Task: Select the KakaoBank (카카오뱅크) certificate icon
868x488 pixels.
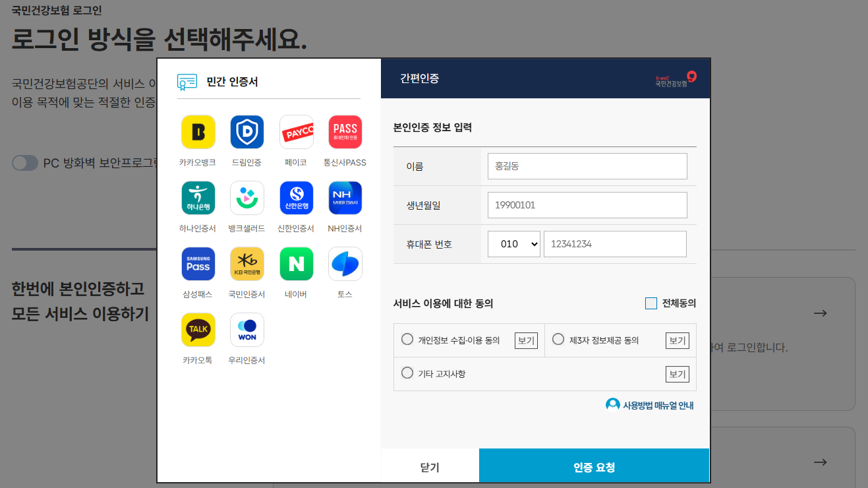Action: pos(198,132)
